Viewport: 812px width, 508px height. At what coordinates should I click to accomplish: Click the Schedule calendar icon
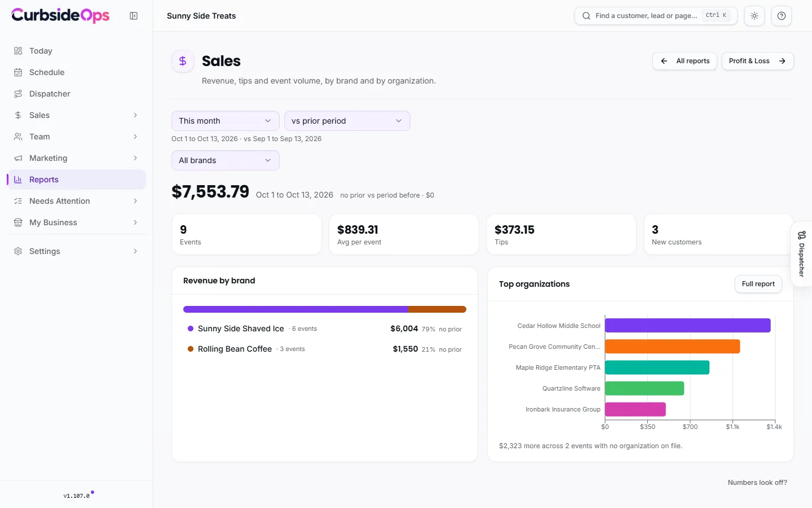click(x=18, y=72)
